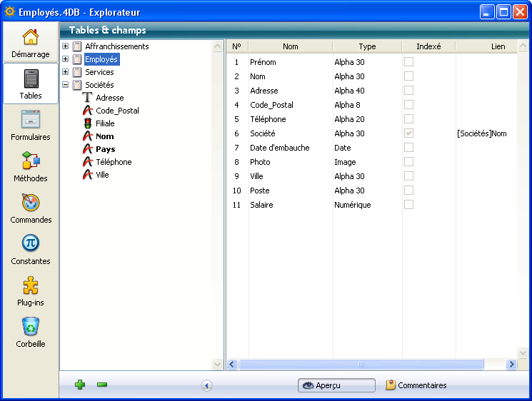Open the Commandes compass icon
The width and height of the screenshot is (532, 401).
(30, 208)
